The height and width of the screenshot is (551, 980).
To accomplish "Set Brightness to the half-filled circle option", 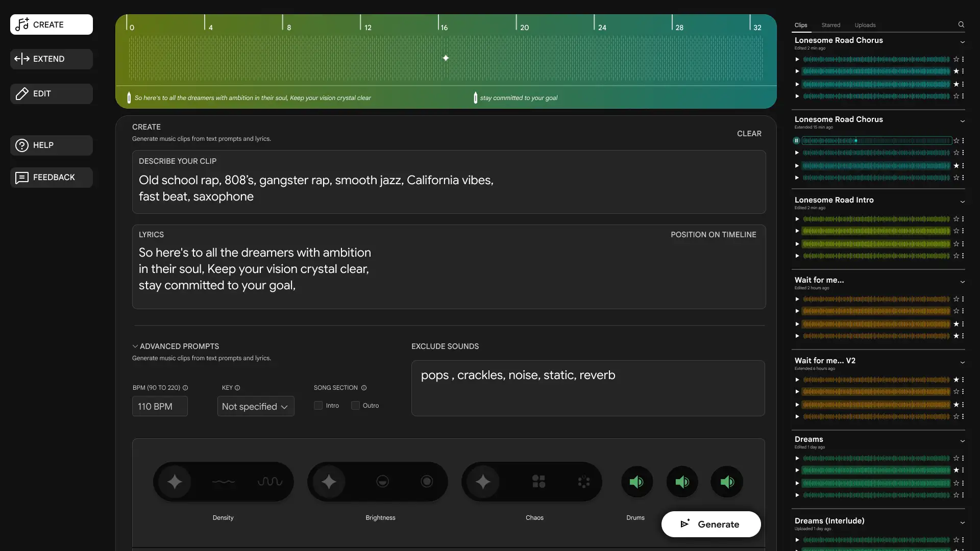I will tap(382, 482).
